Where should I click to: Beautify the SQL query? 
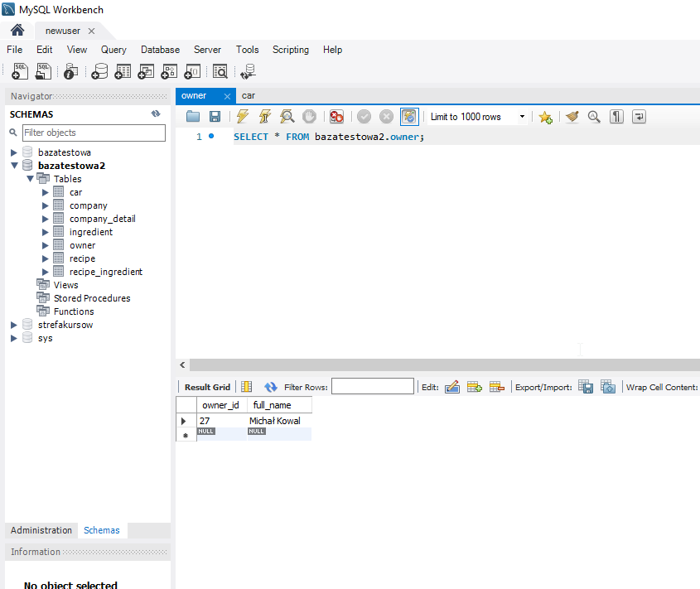click(x=572, y=117)
